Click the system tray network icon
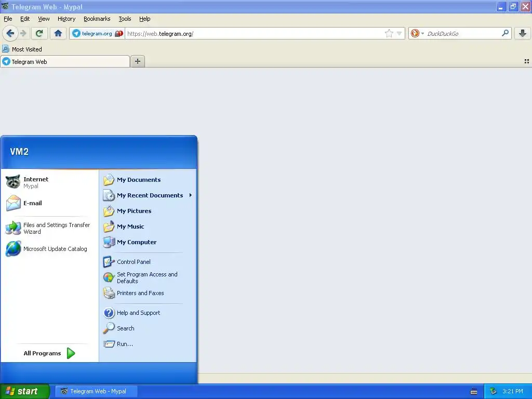This screenshot has height=399, width=532. [x=493, y=391]
